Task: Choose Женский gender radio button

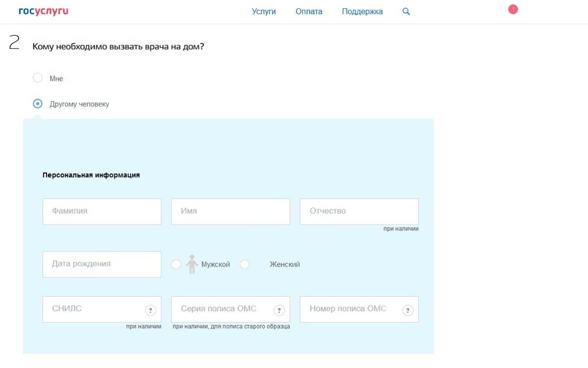Action: point(245,264)
